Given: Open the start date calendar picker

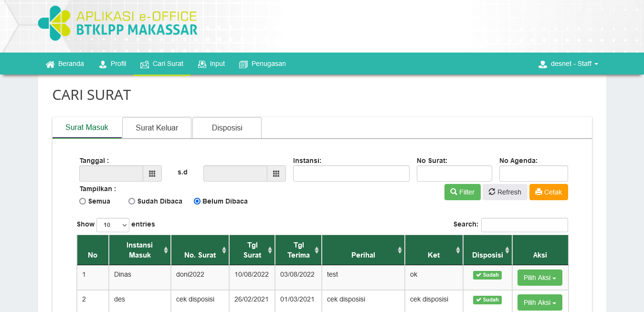Looking at the screenshot, I should click(152, 173).
